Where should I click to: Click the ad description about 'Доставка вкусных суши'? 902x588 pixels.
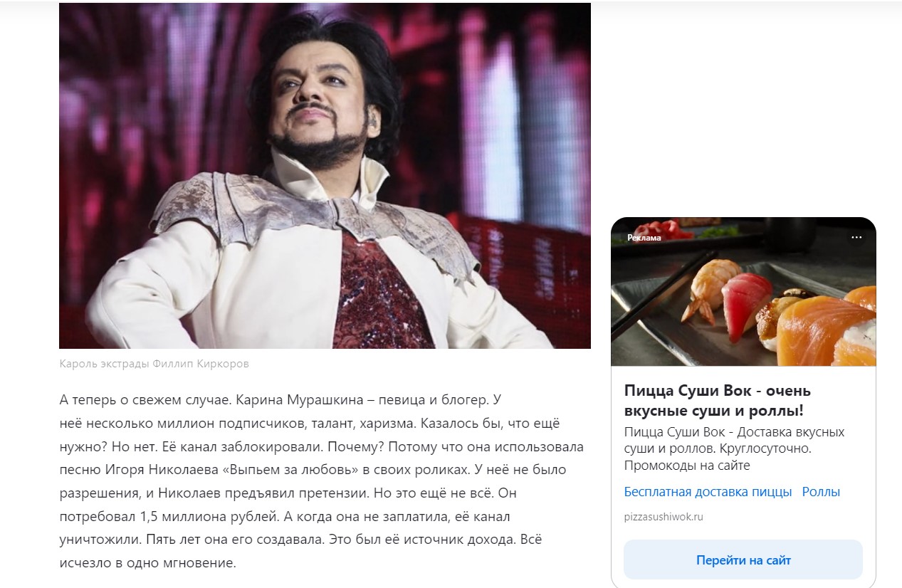tap(734, 448)
